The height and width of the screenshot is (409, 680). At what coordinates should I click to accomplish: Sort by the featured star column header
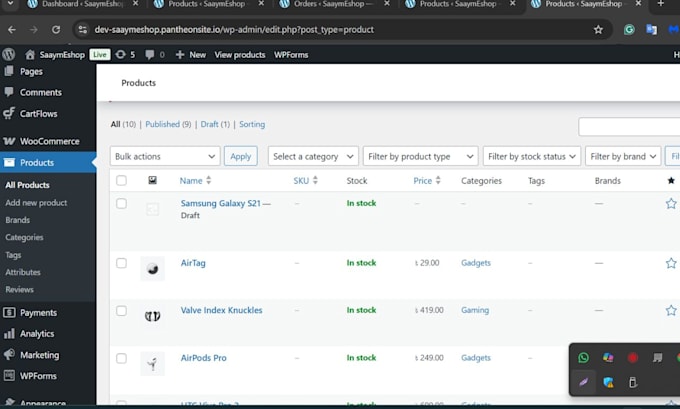tap(671, 180)
